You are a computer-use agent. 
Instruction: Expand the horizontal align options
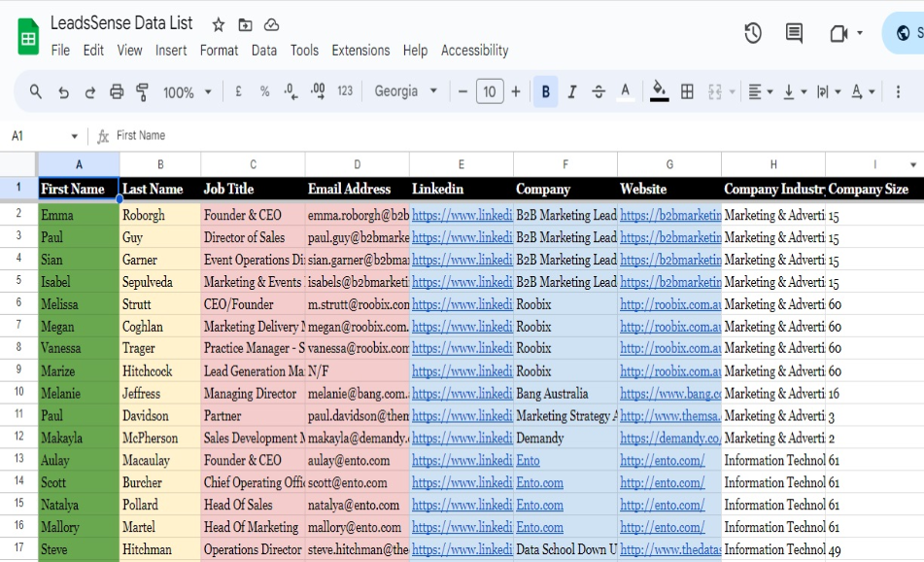click(x=770, y=90)
